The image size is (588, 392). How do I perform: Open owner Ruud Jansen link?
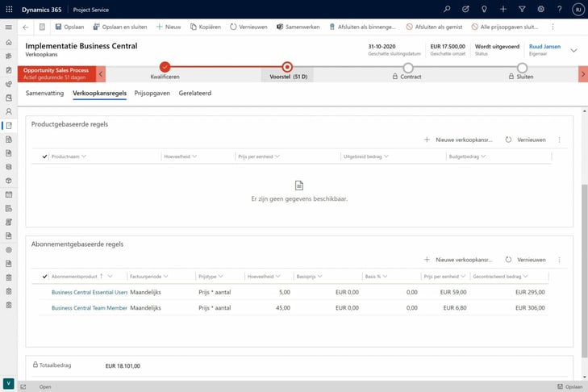point(544,47)
